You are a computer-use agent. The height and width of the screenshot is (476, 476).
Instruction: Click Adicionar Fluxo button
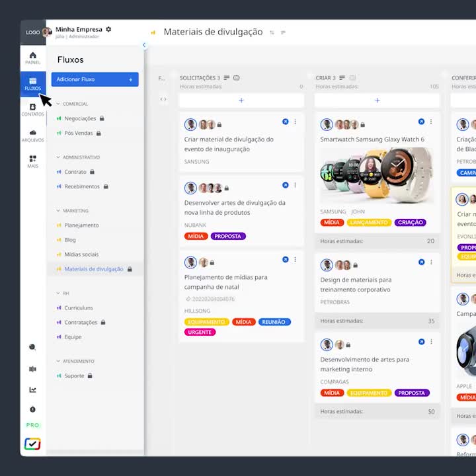tap(95, 79)
